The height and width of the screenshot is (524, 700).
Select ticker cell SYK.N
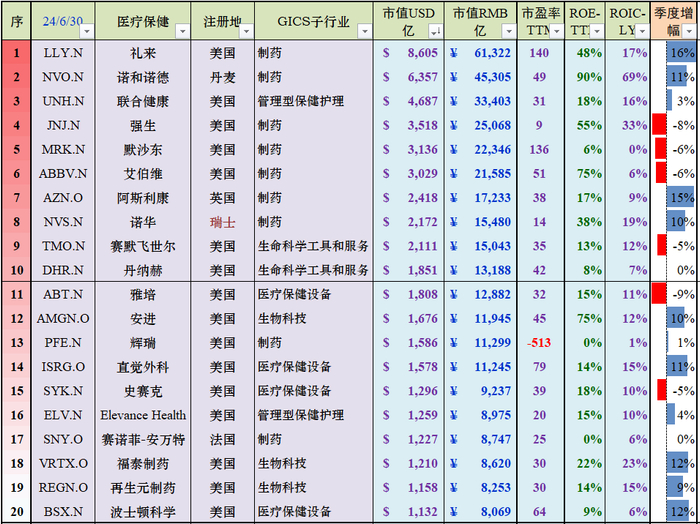pos(63,391)
